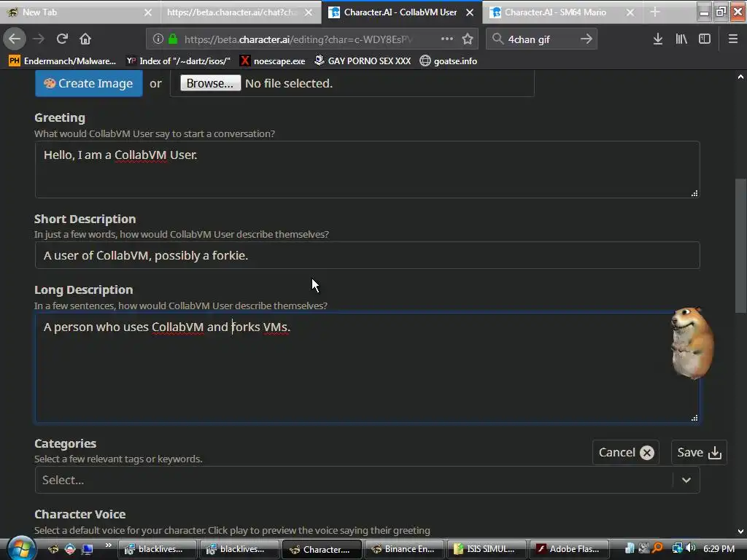Open the Index of /~dartz/isos/ bookmark
The height and width of the screenshot is (560, 747).
coord(178,61)
